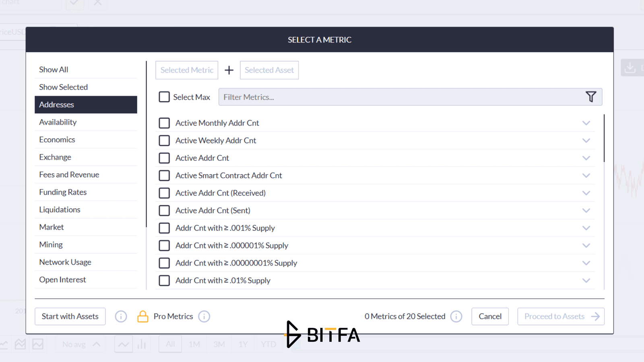The height and width of the screenshot is (362, 644).
Task: Open info icon beside Pro Metrics
Action: (204, 317)
